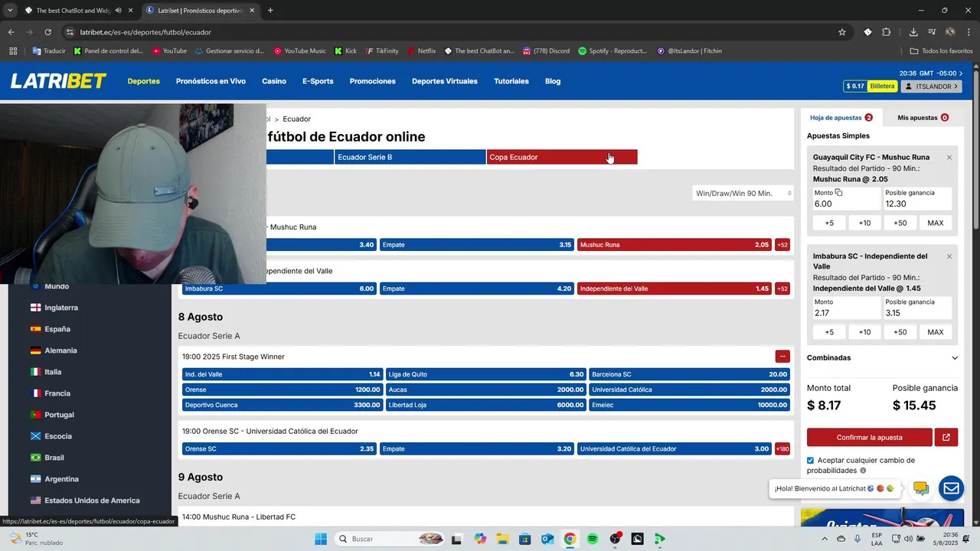980x551 pixels.
Task: Open Outlook from the taskbar
Action: tap(547, 539)
